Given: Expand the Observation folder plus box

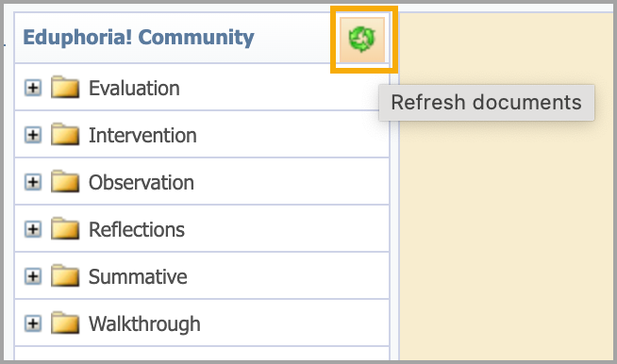Looking at the screenshot, I should click(33, 182).
